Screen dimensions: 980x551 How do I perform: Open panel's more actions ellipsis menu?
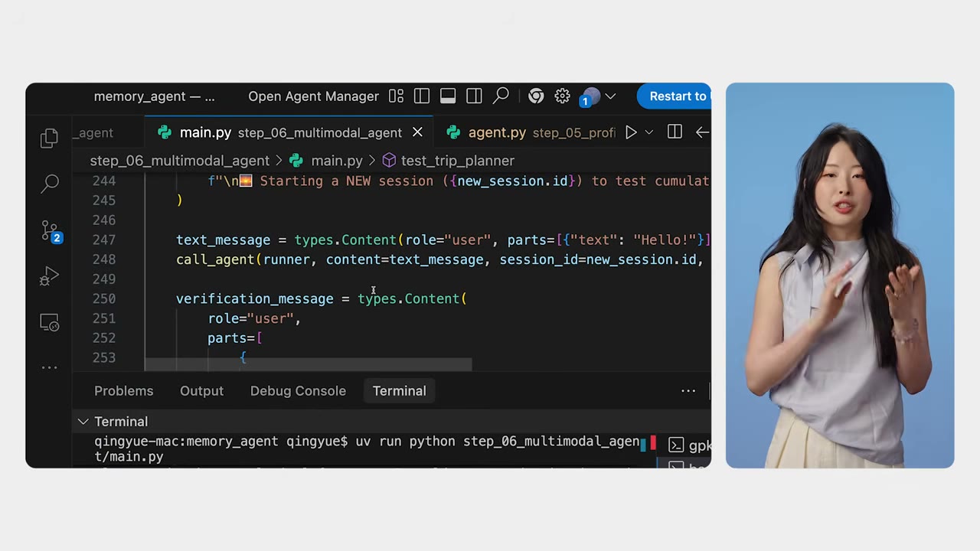(688, 391)
